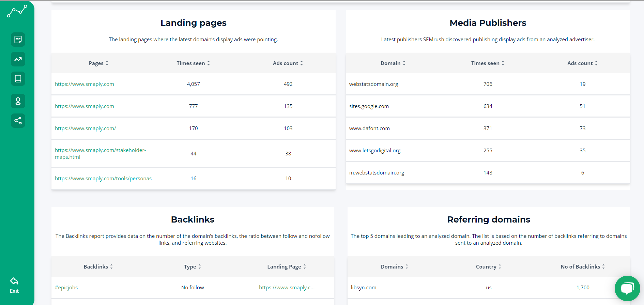The height and width of the screenshot is (305, 644).
Task: Open the book icon in the sidebar
Action: 18,79
